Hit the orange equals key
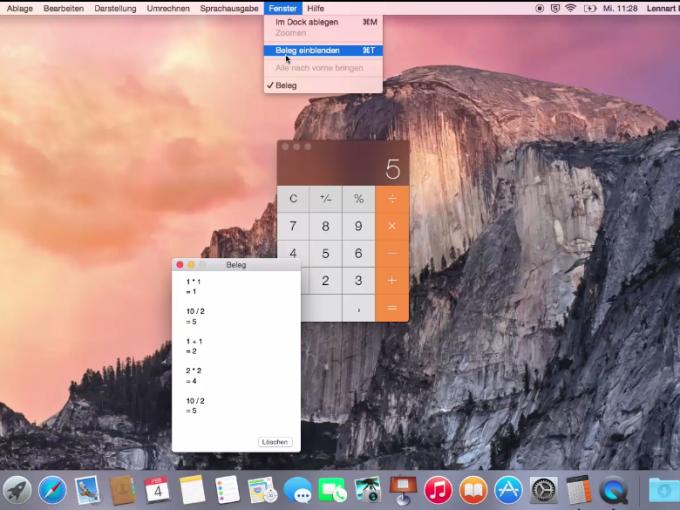680x510 pixels. pos(392,308)
